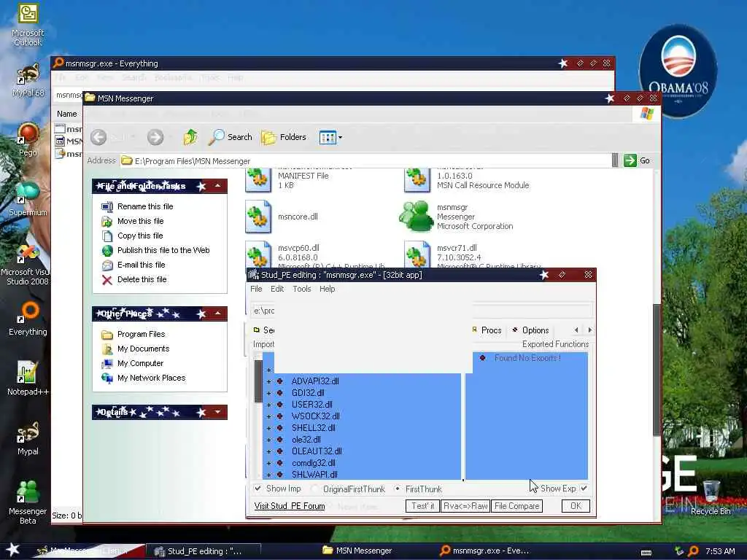Launch MyPal 68 desktop shortcut

click(x=28, y=81)
